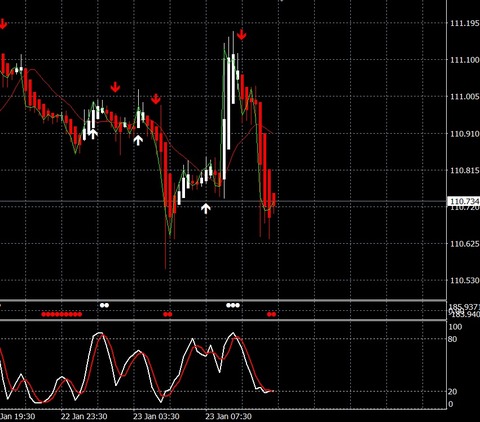Click the tall white bullish candle of the spike

pyautogui.click(x=229, y=103)
